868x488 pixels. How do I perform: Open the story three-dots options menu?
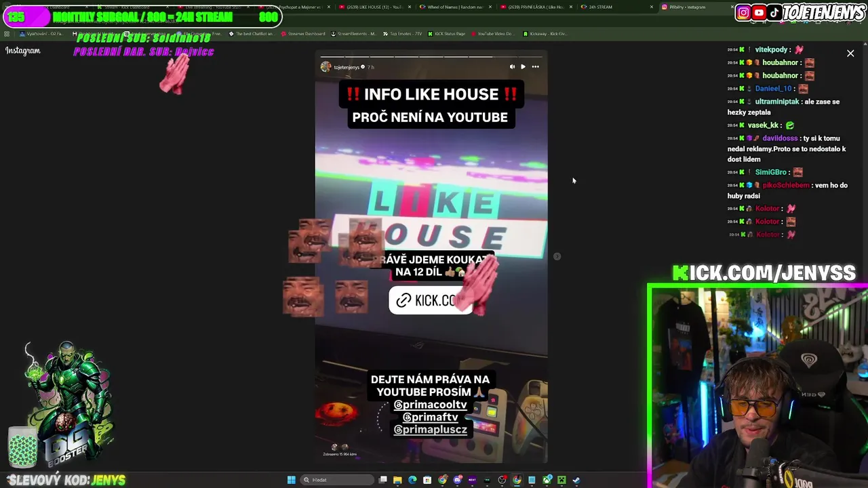535,67
